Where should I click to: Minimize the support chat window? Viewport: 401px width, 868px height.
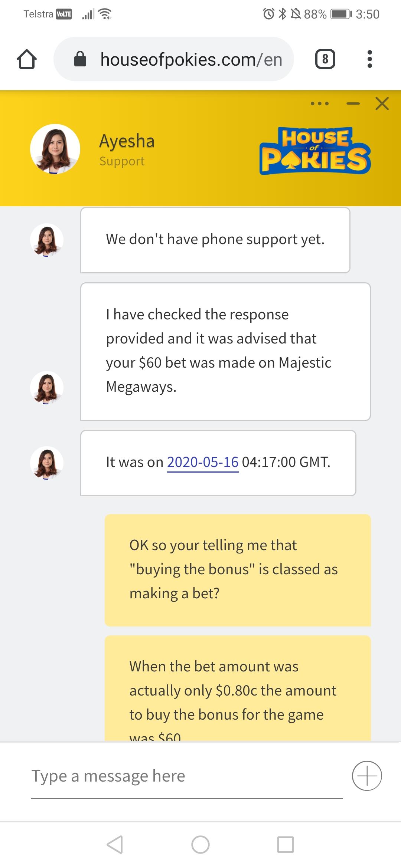(x=353, y=103)
